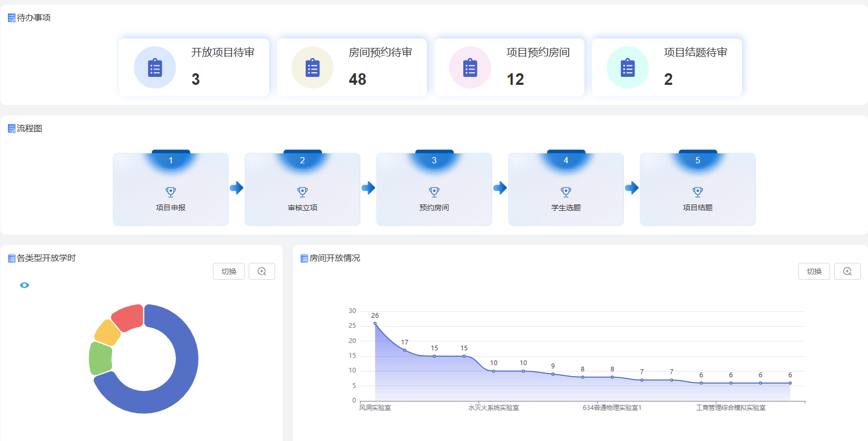This screenshot has width=868, height=441.
Task: Click the 待办事项 heading text
Action: click(x=34, y=18)
